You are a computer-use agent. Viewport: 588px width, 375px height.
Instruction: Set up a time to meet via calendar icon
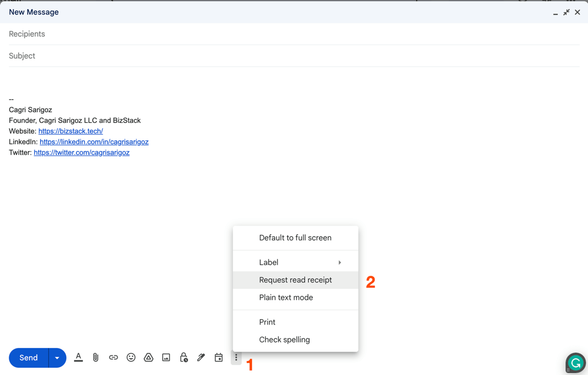coord(219,357)
